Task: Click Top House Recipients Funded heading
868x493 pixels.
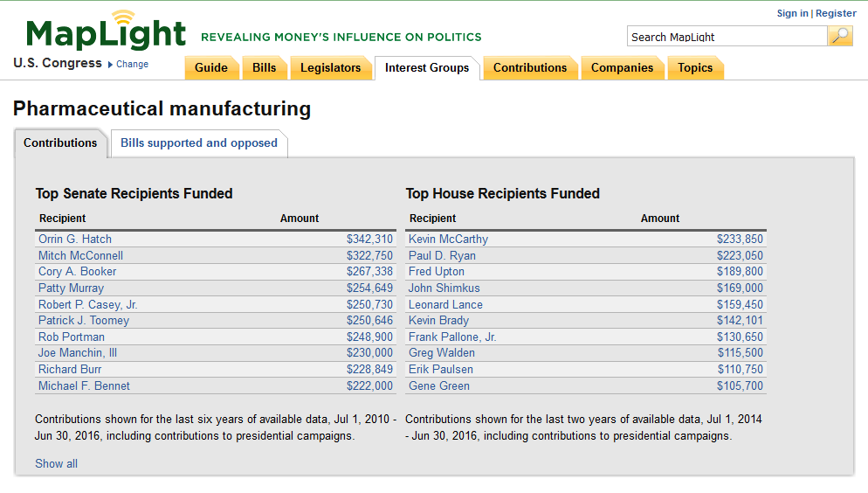Action: (503, 193)
